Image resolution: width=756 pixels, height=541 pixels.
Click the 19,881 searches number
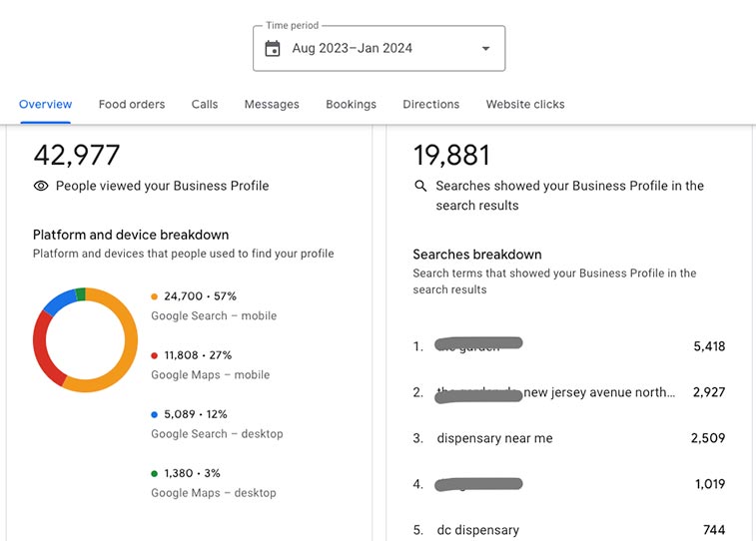[x=451, y=155]
